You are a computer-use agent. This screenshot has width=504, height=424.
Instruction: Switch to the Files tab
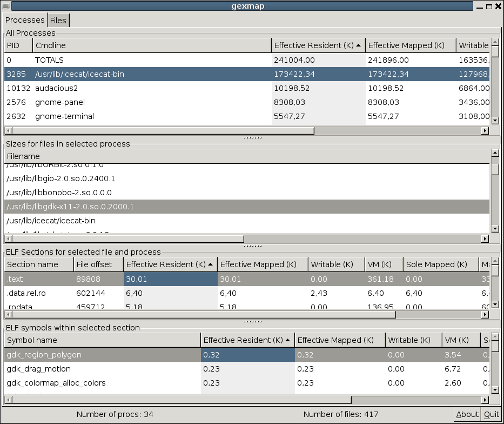[58, 20]
